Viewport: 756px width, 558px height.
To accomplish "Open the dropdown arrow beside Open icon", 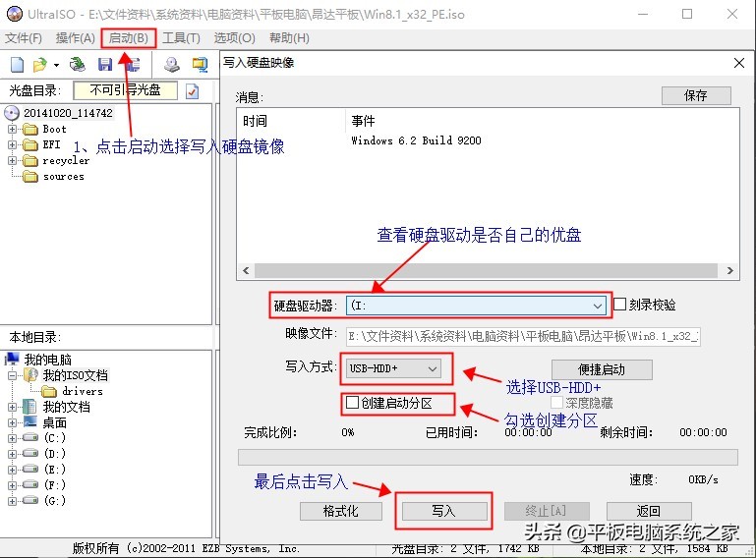I will (56, 65).
